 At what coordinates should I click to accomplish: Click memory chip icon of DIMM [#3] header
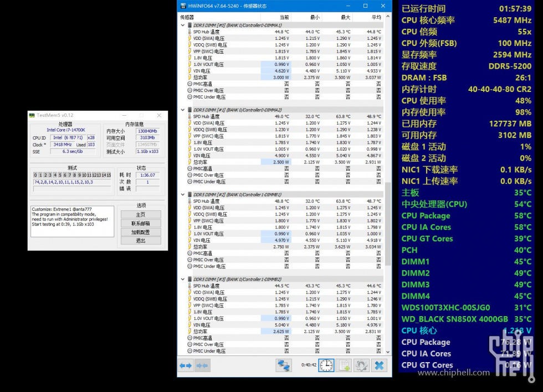point(189,279)
